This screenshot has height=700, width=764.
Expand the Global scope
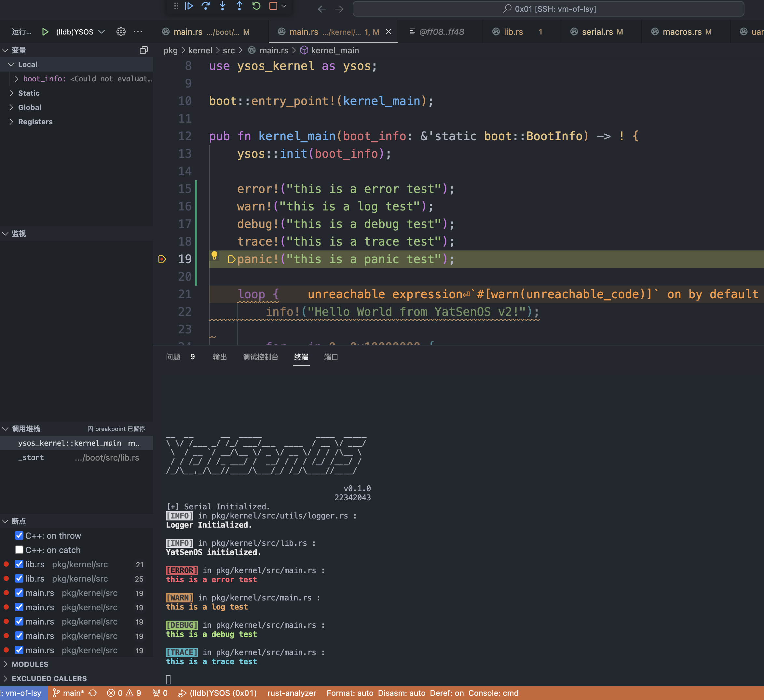click(x=11, y=108)
